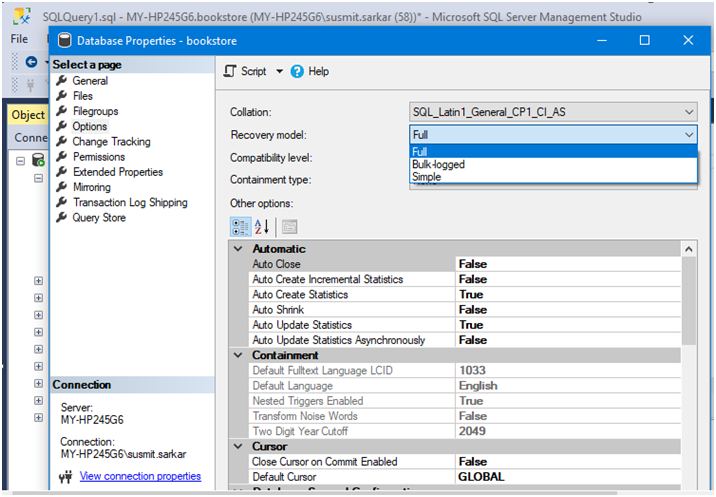Maximize the Database Properties dialog

(644, 40)
